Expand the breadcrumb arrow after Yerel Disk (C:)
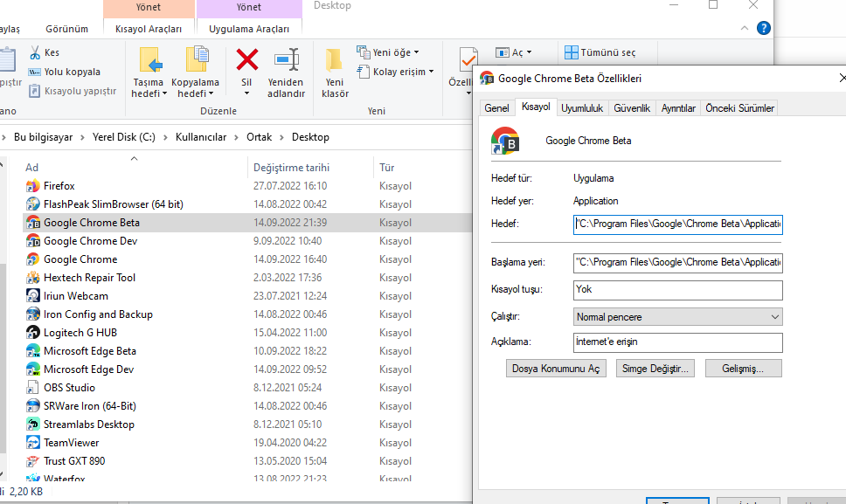This screenshot has height=504, width=846. pyautogui.click(x=165, y=137)
